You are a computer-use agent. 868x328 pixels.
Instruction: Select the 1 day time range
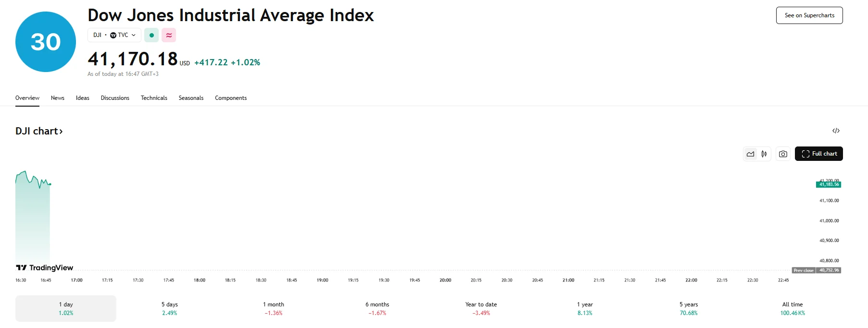65,308
